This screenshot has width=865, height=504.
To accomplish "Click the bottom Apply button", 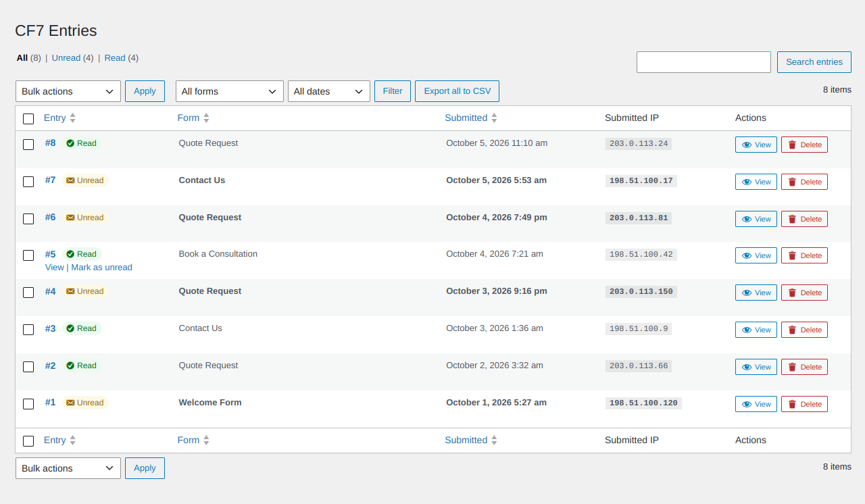I will coord(145,468).
